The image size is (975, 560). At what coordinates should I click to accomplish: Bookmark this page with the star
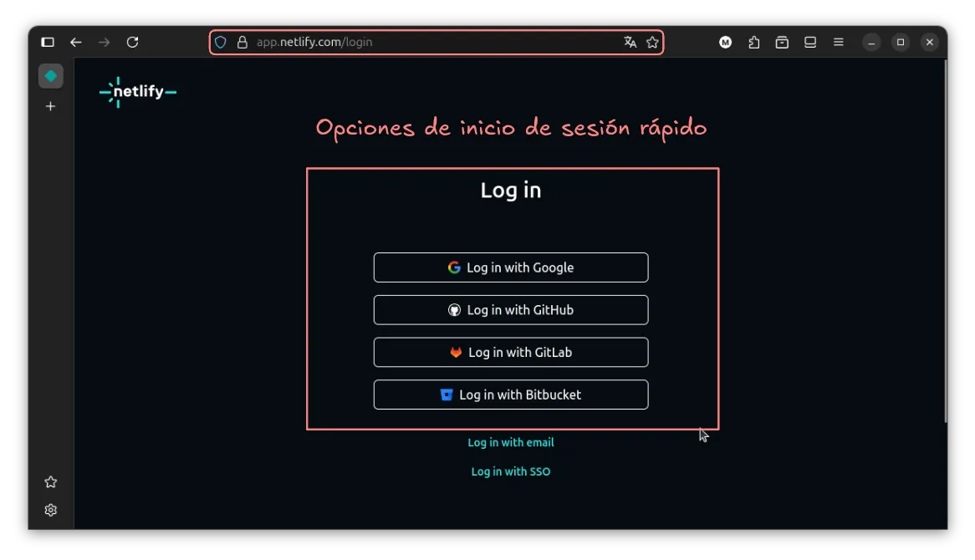(x=652, y=42)
